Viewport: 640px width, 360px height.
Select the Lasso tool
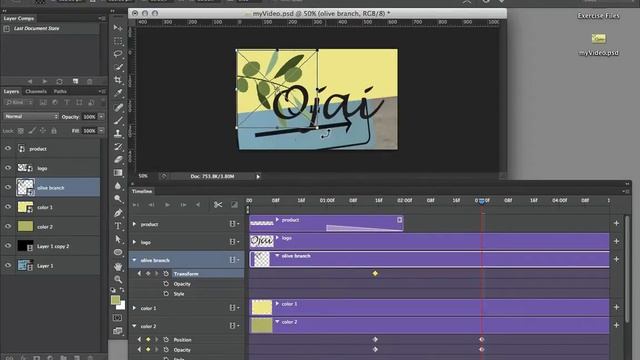[x=118, y=54]
